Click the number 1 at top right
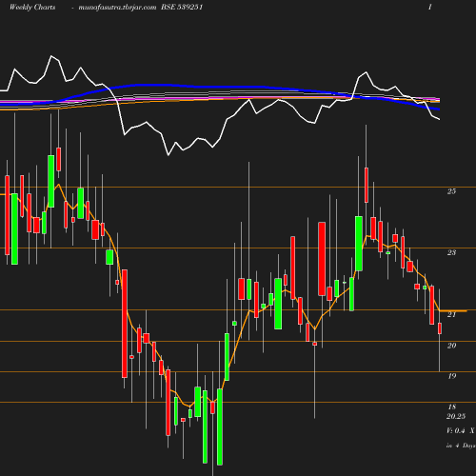This screenshot has width=476, height=476. (429, 7)
